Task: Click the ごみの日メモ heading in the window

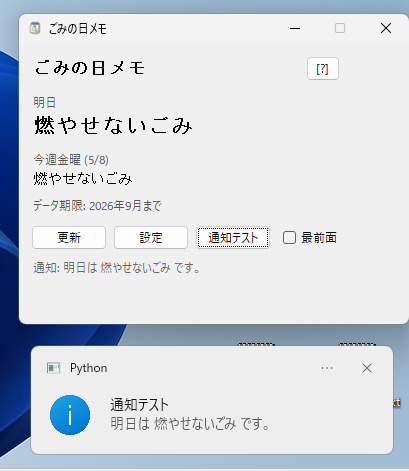Action: point(90,68)
